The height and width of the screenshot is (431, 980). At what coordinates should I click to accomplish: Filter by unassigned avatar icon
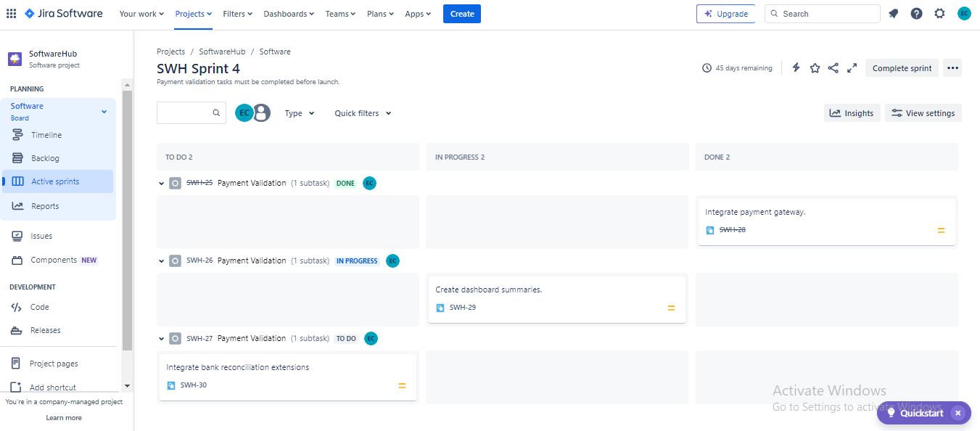[261, 112]
